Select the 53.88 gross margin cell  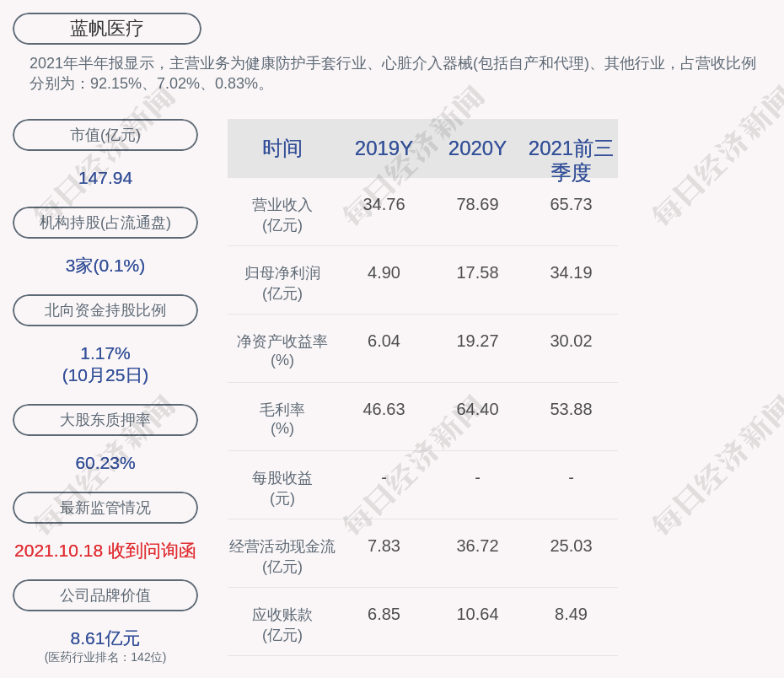tap(571, 410)
